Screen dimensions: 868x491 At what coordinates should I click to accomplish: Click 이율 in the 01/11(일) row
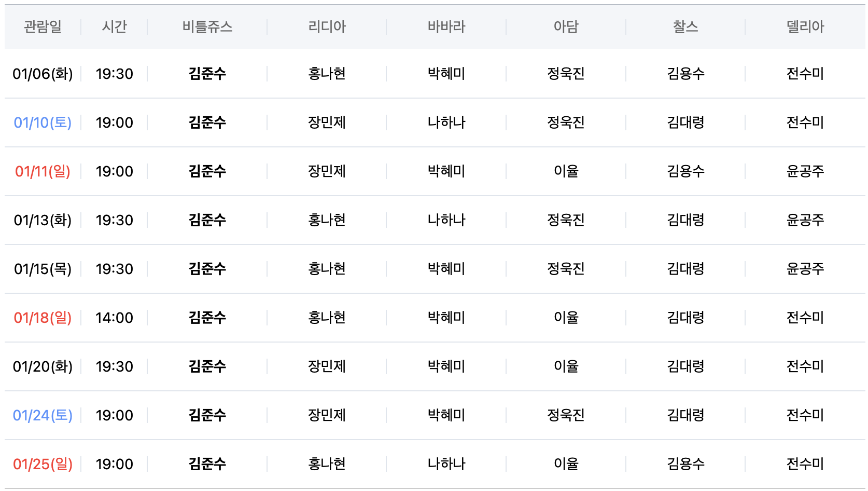(x=566, y=171)
